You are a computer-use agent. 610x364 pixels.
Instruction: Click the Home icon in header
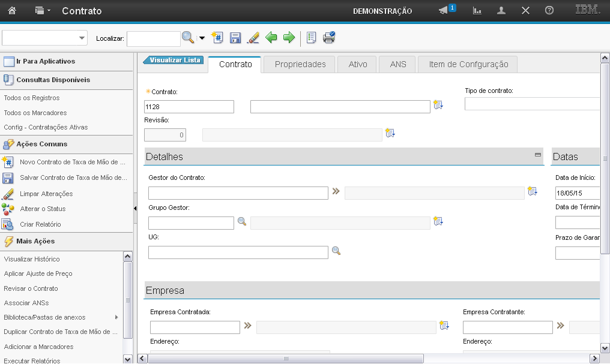pos(11,11)
